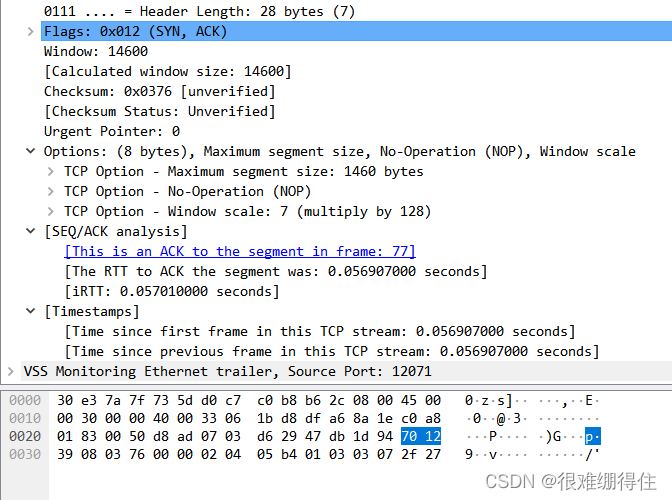672x500 pixels.
Task: Click hex offset 0010 in bytes pane
Action: click(x=25, y=418)
